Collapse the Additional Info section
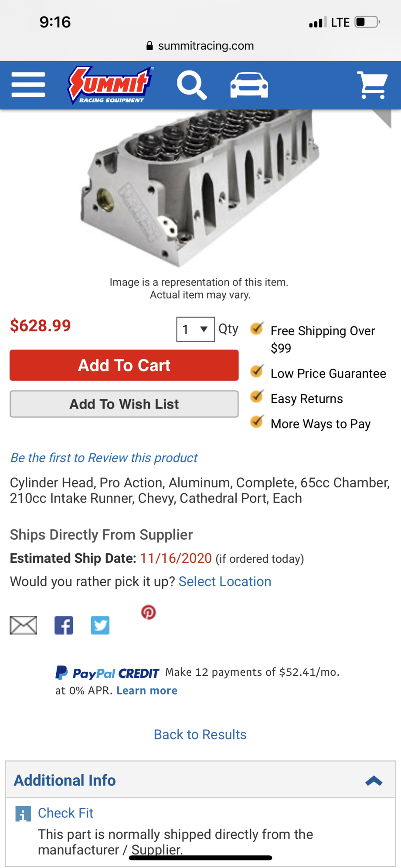The image size is (401, 868). 374,780
